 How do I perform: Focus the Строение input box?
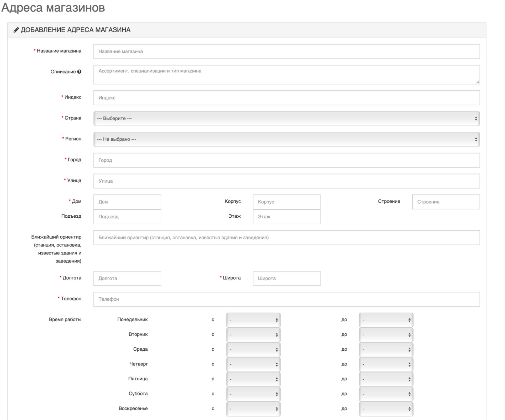[446, 202]
